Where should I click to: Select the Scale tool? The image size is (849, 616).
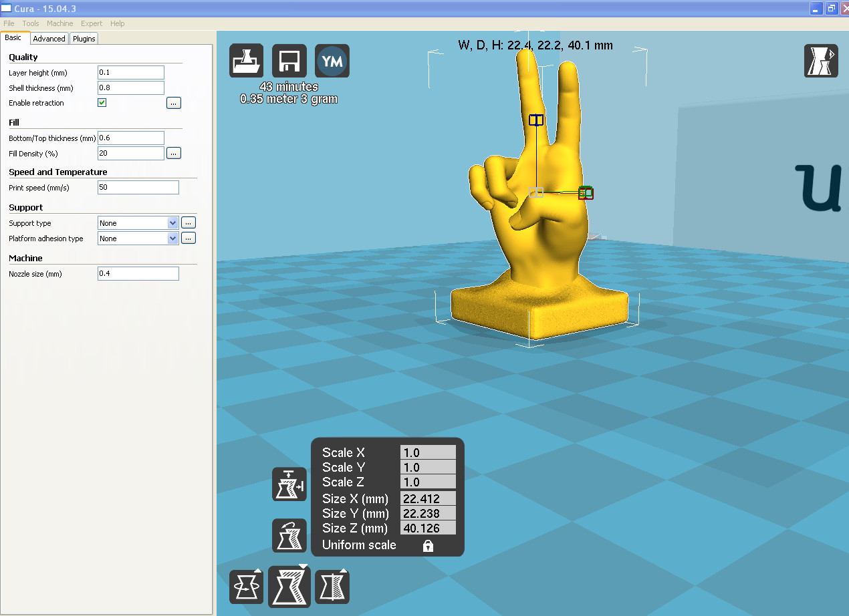point(289,586)
